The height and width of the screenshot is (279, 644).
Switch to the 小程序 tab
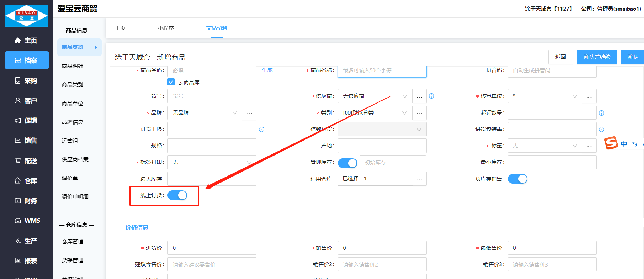point(166,28)
